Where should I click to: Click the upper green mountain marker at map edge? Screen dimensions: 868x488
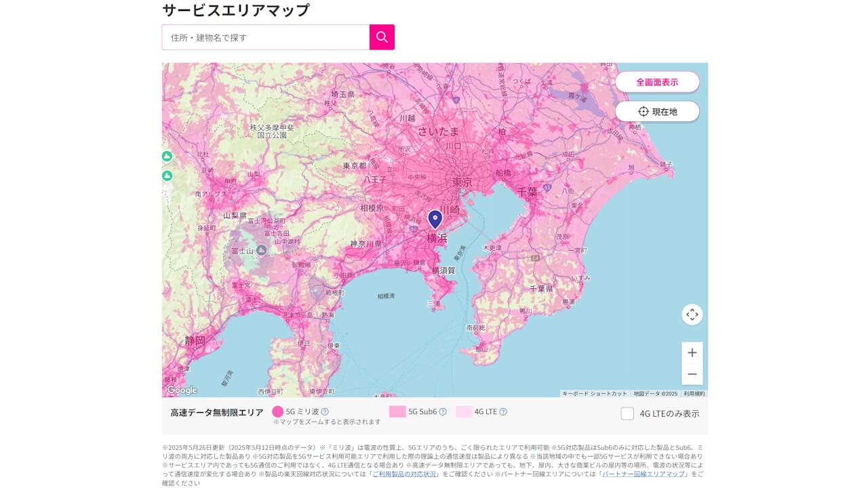point(167,157)
